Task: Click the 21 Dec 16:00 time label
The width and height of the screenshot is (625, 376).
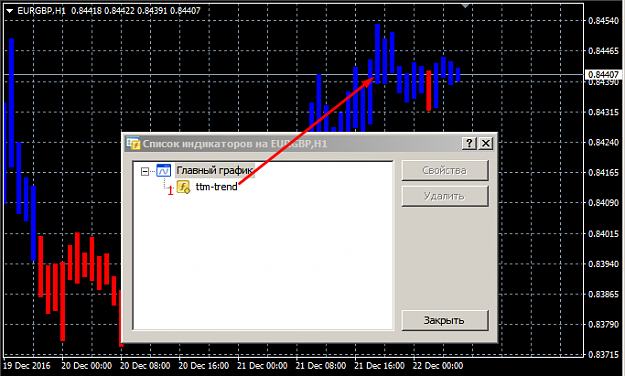Action: (x=379, y=366)
